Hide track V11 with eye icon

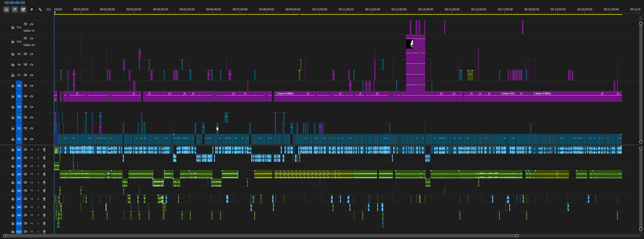32,24
